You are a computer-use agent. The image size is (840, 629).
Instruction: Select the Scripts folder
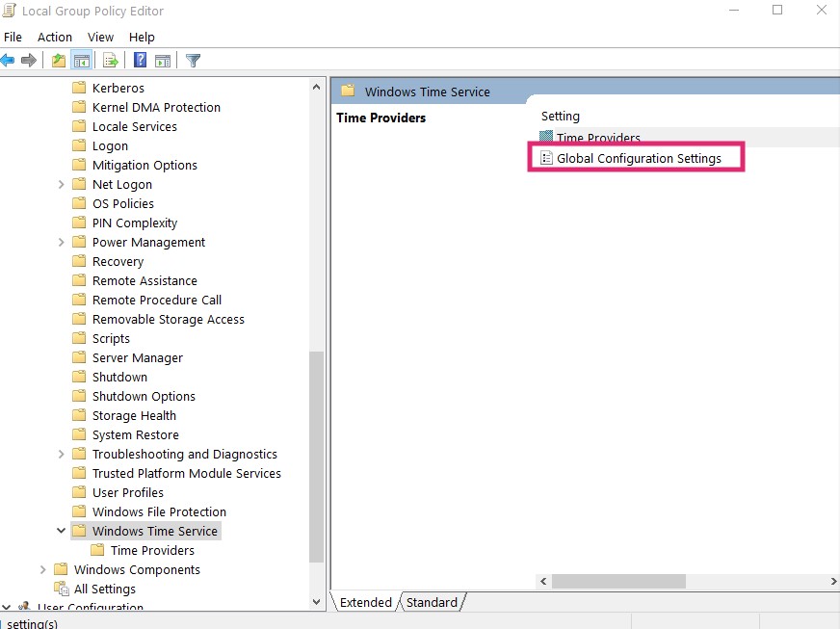(111, 339)
